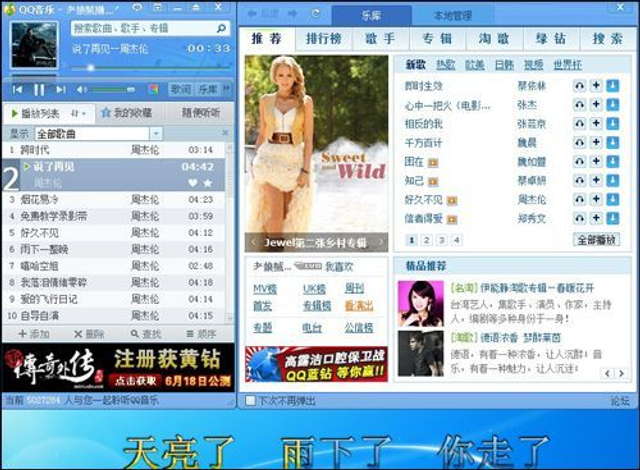Click 删除 delete button below playlist
The width and height of the screenshot is (640, 470).
[89, 334]
